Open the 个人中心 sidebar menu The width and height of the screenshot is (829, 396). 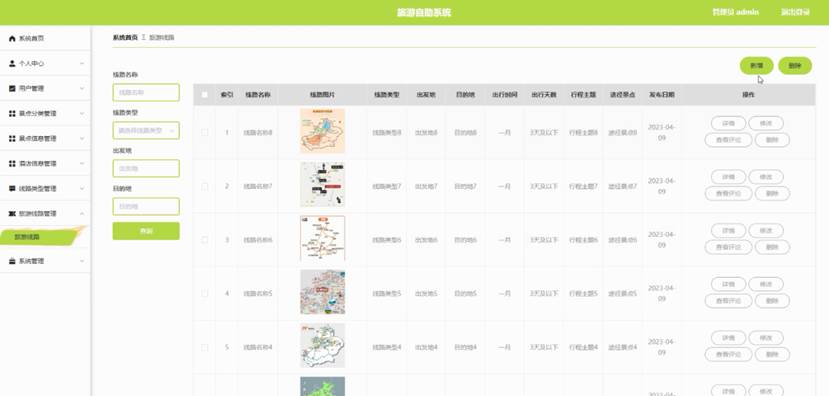pyautogui.click(x=45, y=63)
